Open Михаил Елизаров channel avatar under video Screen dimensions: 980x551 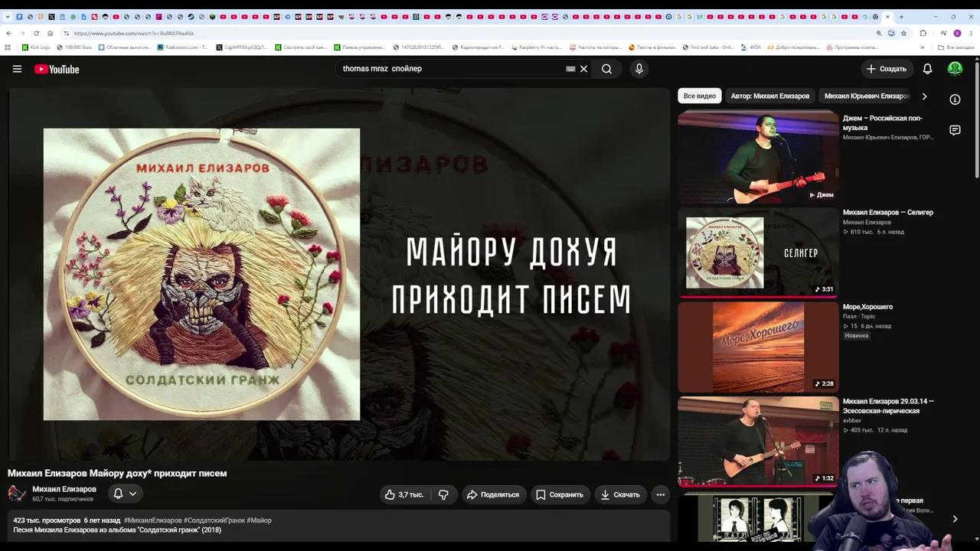tap(17, 494)
